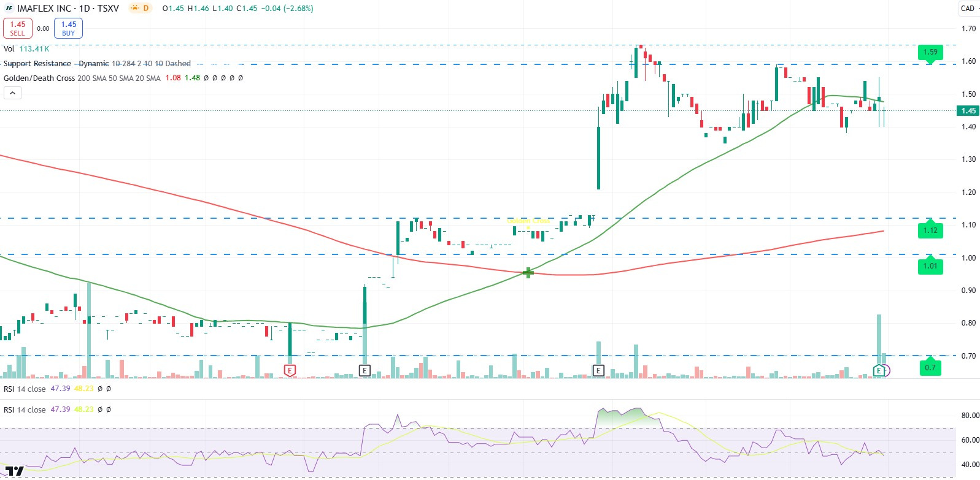
Task: Click the purple circle marker beside green E
Action: point(886,370)
